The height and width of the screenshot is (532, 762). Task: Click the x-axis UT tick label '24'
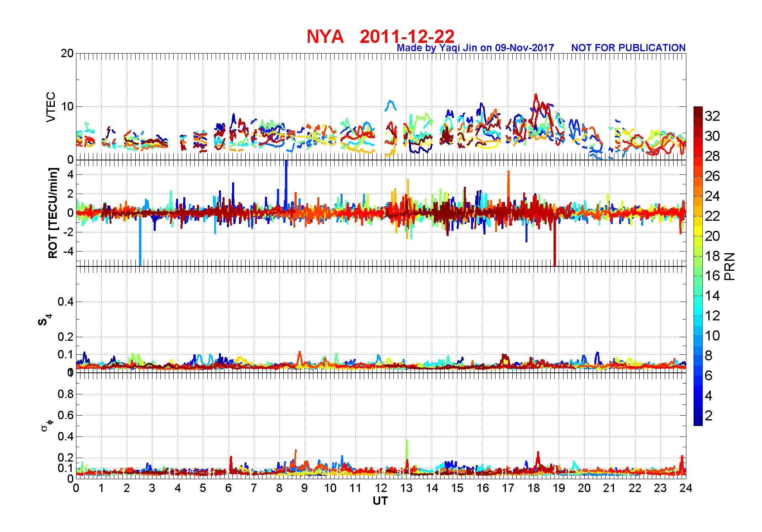[686, 488]
